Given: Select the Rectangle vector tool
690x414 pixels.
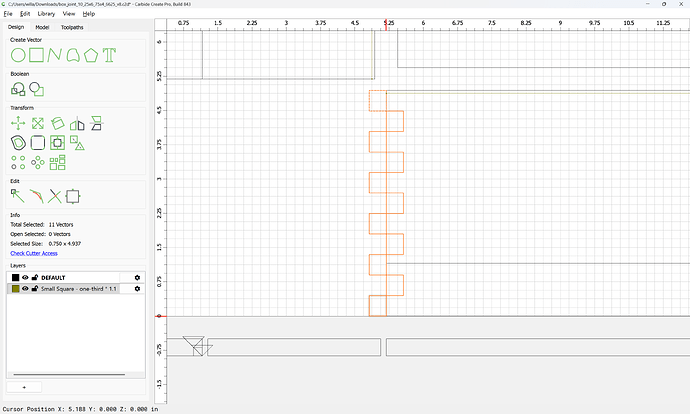Looking at the screenshot, I should [x=37, y=55].
